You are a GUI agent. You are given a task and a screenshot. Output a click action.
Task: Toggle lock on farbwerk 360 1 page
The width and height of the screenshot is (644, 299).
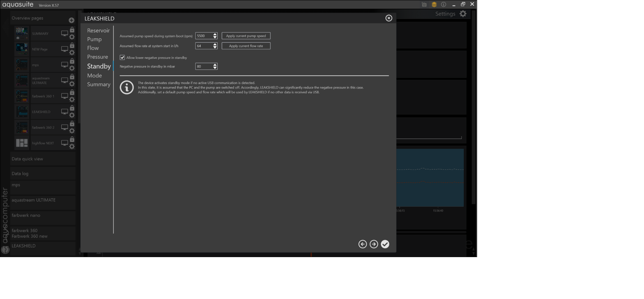click(72, 92)
